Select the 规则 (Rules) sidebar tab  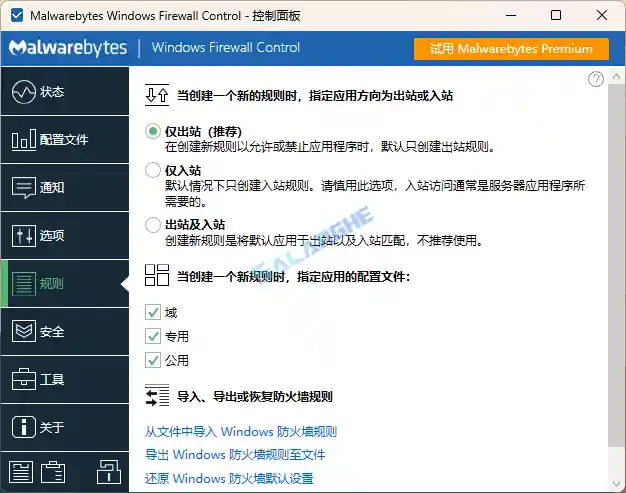(x=65, y=283)
